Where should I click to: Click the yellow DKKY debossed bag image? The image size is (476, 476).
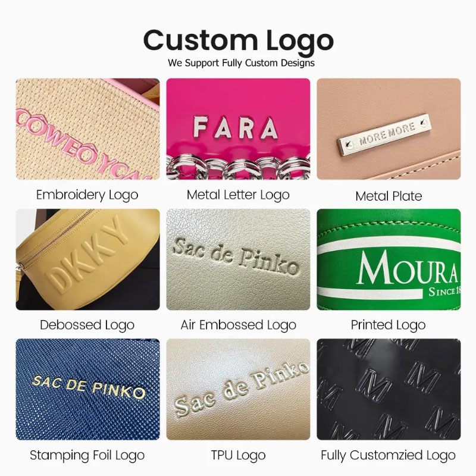87,259
